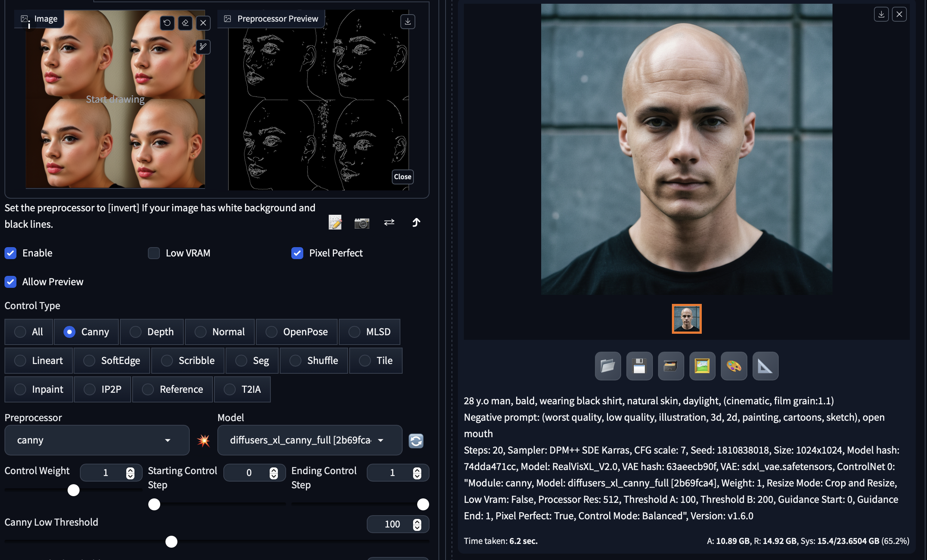Click the eraser icon on input image

pos(185,23)
